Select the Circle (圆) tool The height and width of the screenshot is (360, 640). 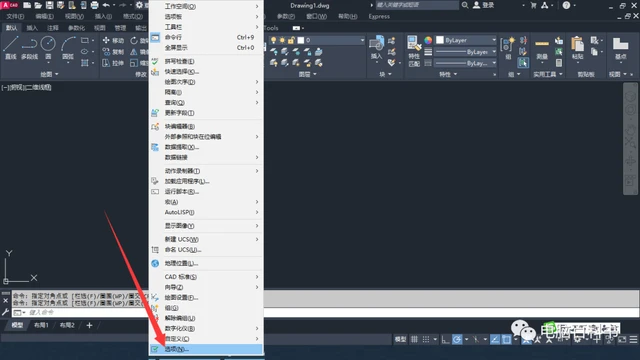point(48,47)
